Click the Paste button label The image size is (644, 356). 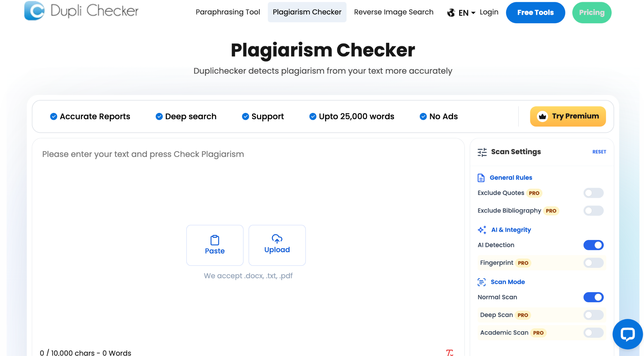[x=215, y=251]
